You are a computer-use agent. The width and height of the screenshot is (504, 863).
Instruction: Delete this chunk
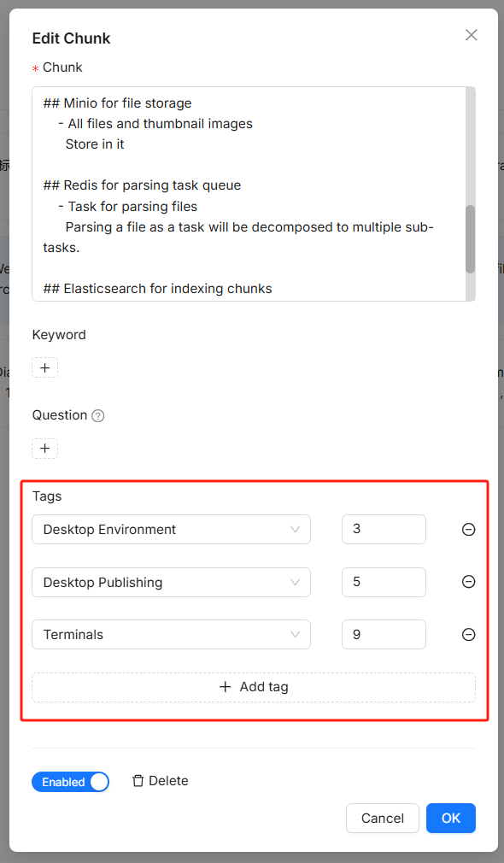tap(160, 781)
